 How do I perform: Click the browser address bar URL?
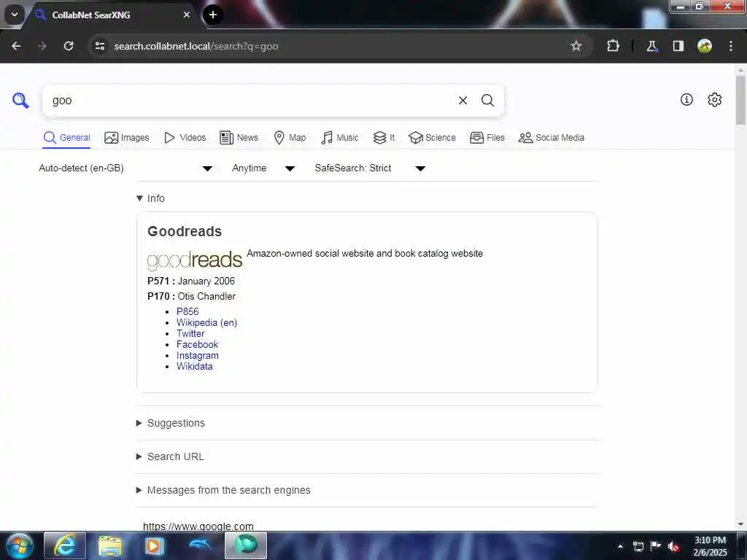(196, 46)
